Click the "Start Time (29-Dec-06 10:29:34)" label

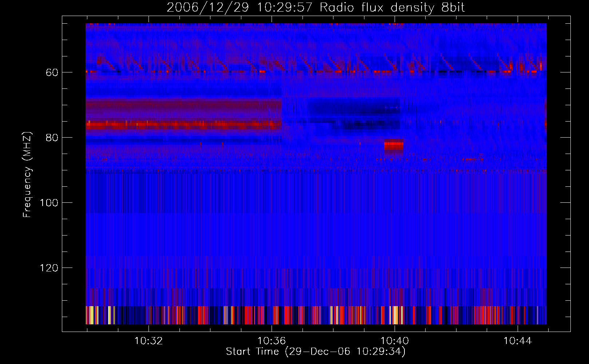click(316, 352)
